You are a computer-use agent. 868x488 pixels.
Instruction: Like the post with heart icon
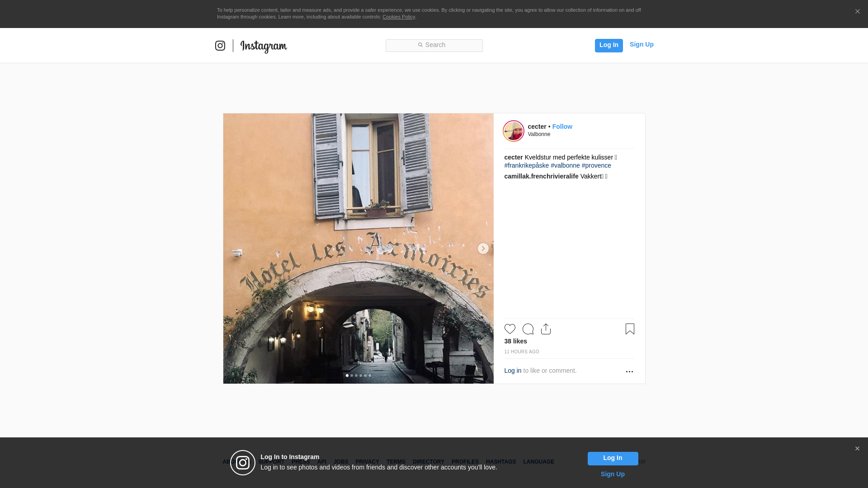[x=510, y=329]
